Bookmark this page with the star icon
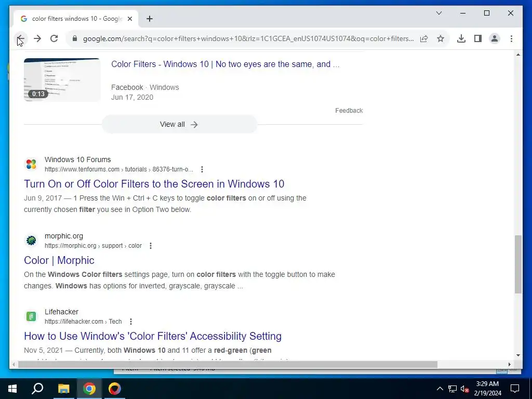Screen dimensions: 532x399 pos(441,38)
